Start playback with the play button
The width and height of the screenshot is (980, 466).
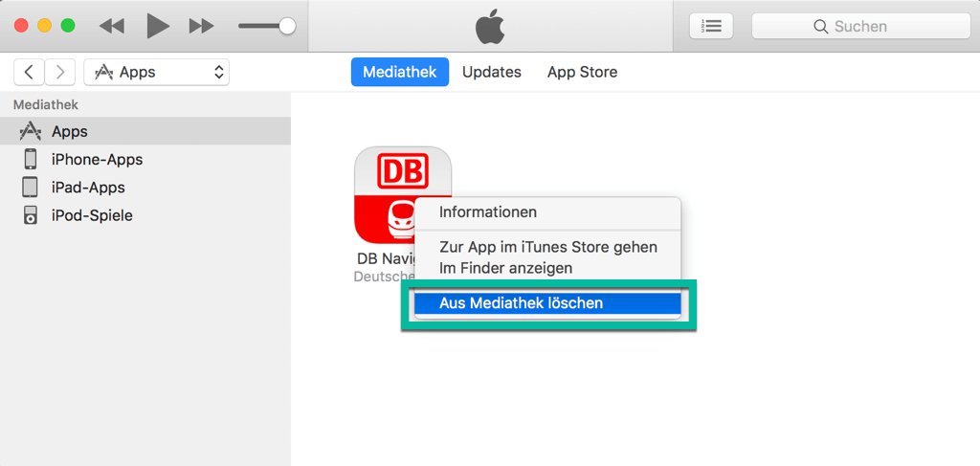tap(158, 26)
